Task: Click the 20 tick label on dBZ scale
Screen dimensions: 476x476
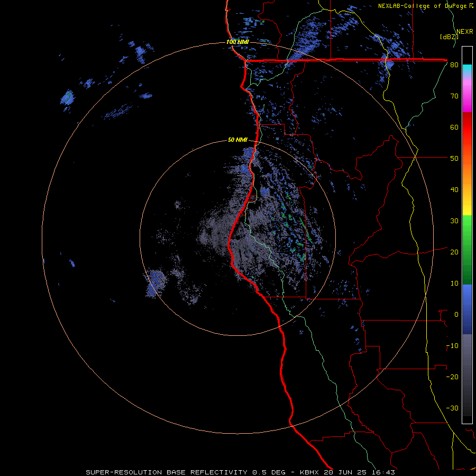Action: [454, 252]
